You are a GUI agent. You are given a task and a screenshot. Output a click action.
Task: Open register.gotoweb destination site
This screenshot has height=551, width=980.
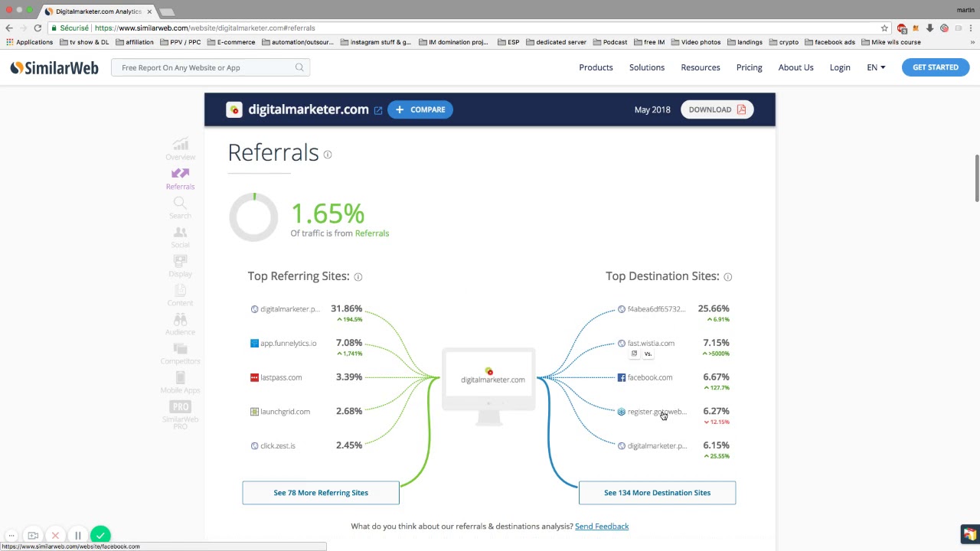pyautogui.click(x=657, y=412)
